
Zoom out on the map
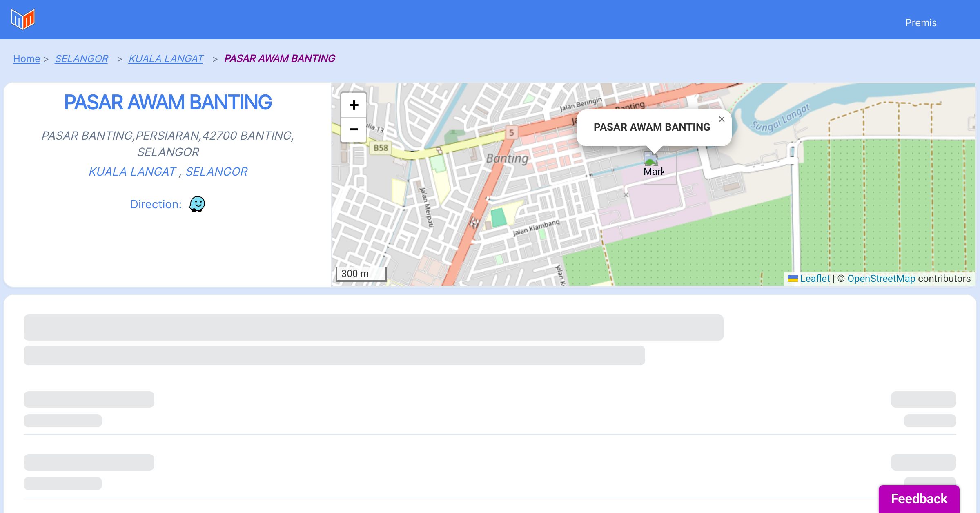354,129
